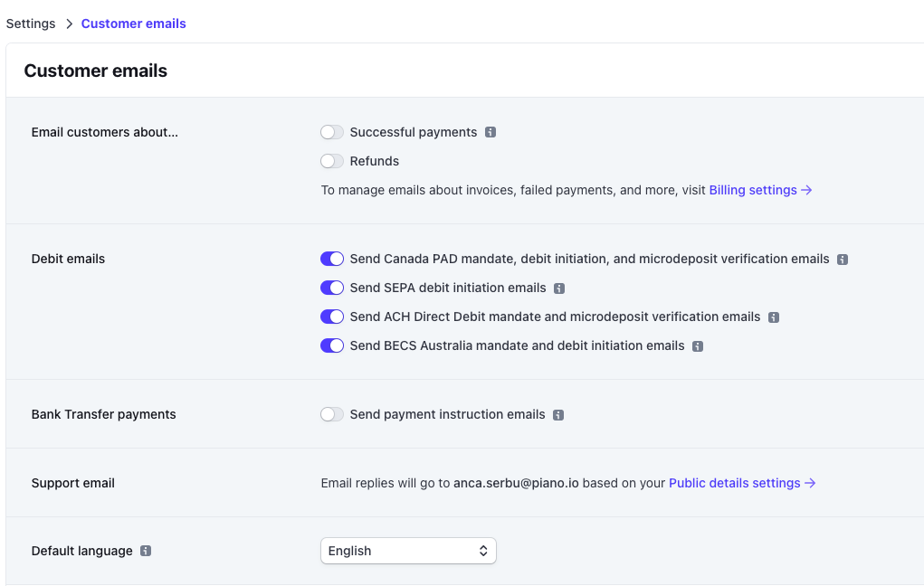Viewport: 924px width, 586px height.
Task: Click the Support email label
Action: pyautogui.click(x=72, y=483)
